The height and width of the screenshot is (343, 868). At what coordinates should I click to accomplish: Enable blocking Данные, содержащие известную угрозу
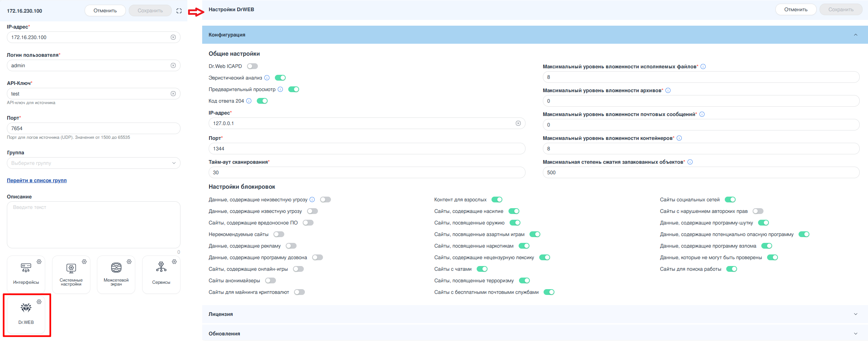pos(312,211)
